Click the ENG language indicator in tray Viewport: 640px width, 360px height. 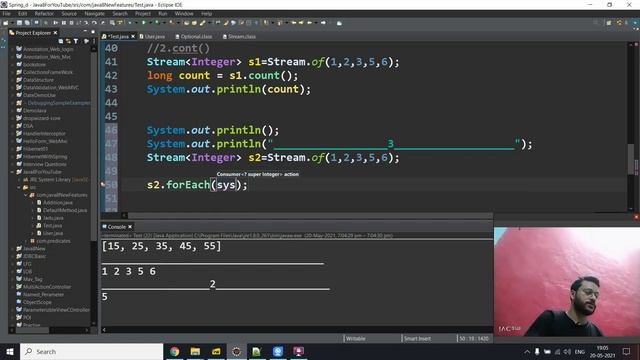point(580,351)
